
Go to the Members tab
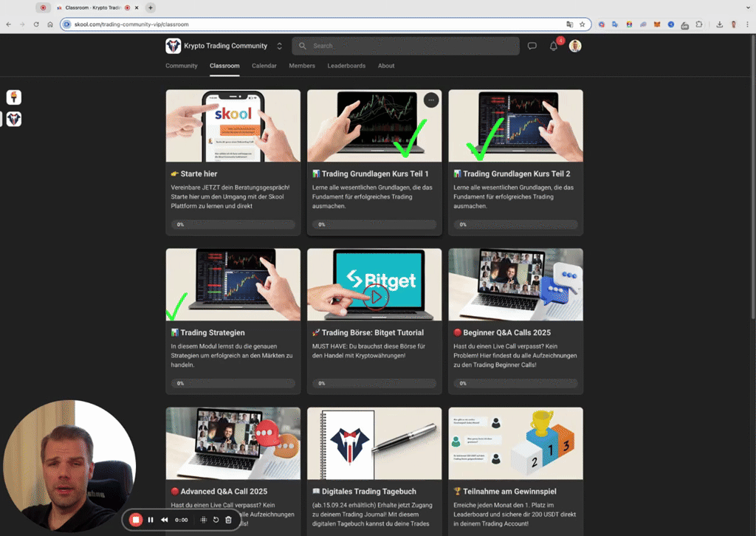coord(302,66)
